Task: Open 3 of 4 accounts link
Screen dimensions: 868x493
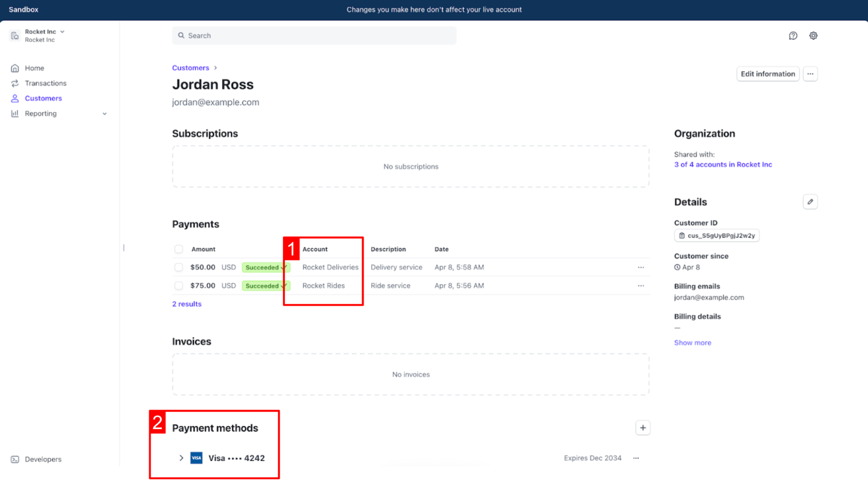Action: [x=723, y=164]
